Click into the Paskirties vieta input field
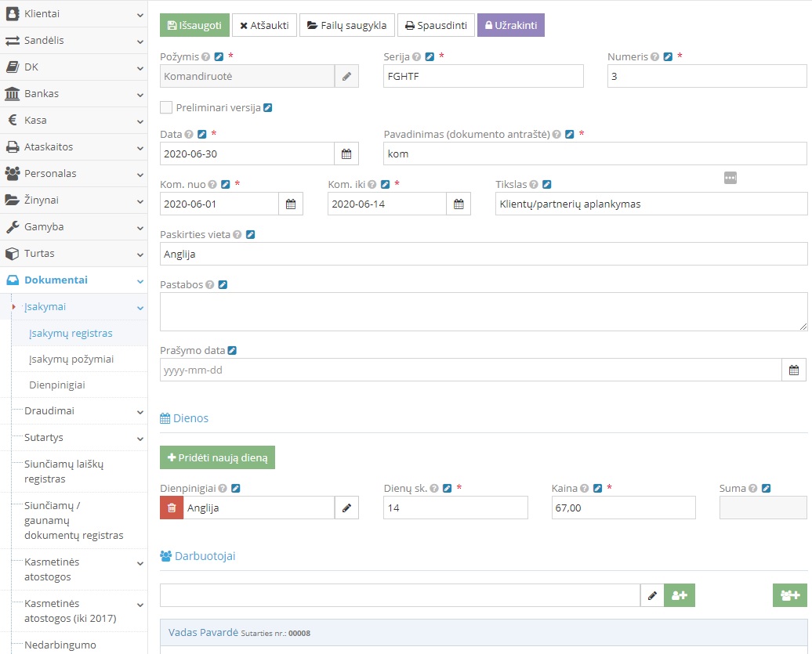This screenshot has width=812, height=654. 483,254
